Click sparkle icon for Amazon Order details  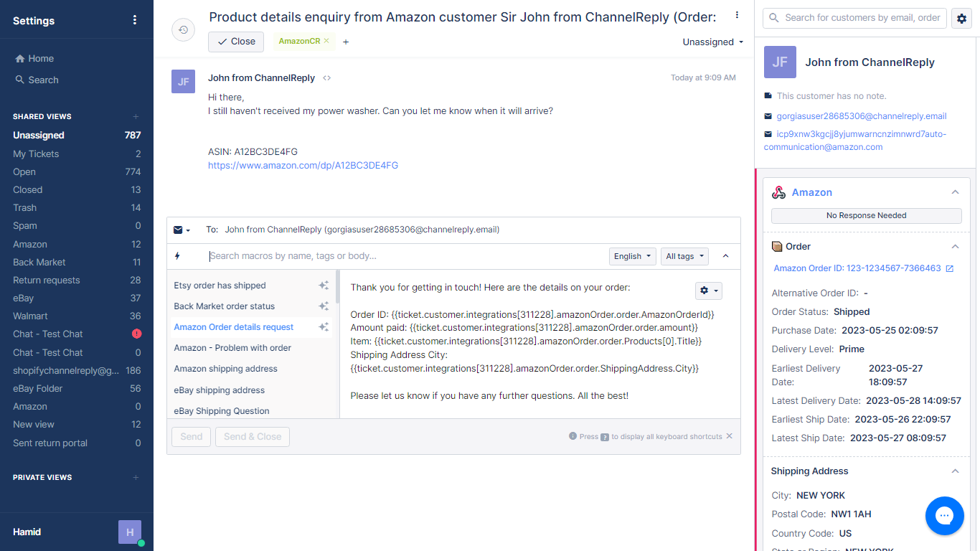pyautogui.click(x=324, y=327)
